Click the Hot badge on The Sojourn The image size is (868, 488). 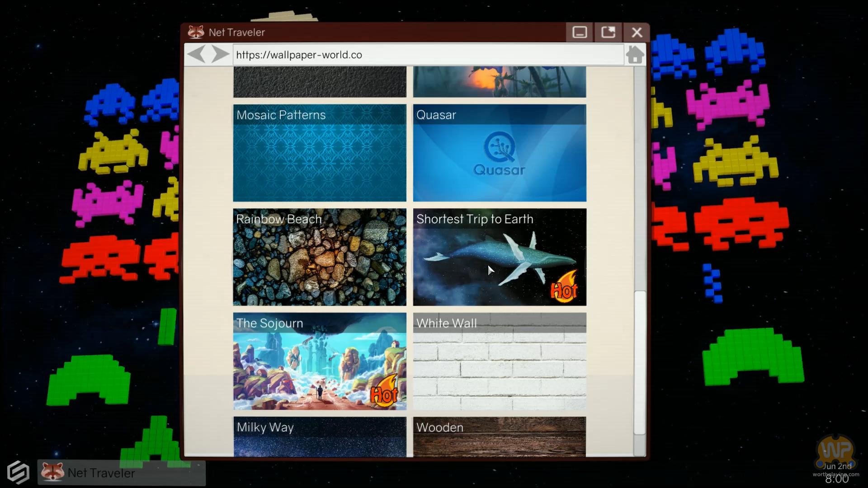click(384, 391)
